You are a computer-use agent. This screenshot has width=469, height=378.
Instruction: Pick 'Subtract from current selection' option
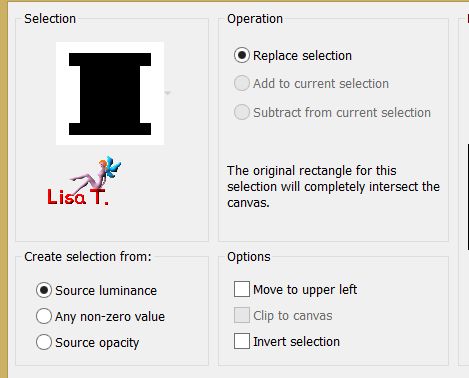coord(242,112)
